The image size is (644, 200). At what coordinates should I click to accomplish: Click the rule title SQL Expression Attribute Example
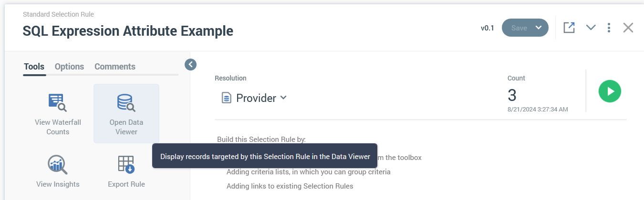click(x=128, y=31)
